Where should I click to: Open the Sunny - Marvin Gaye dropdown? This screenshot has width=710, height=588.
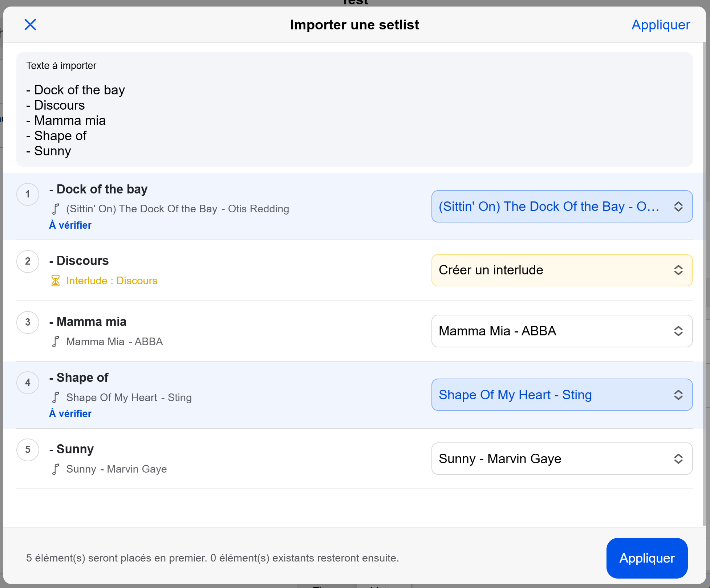coord(562,459)
